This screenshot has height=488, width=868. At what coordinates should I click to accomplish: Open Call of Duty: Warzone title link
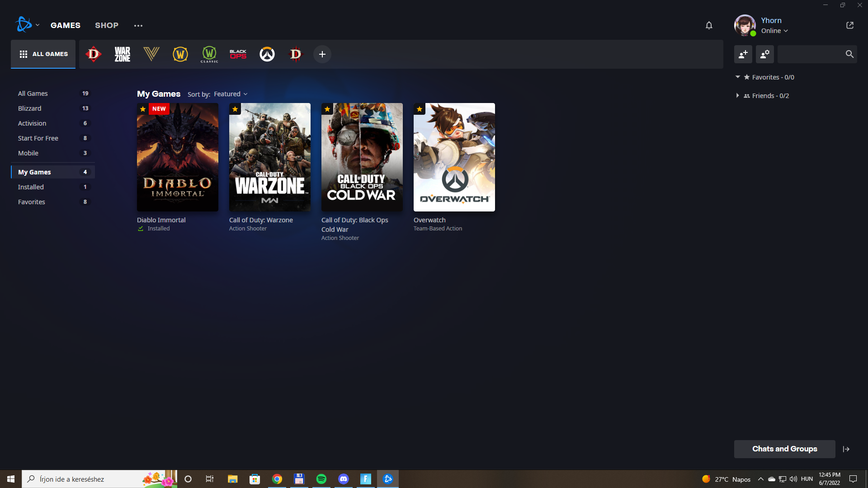point(261,220)
